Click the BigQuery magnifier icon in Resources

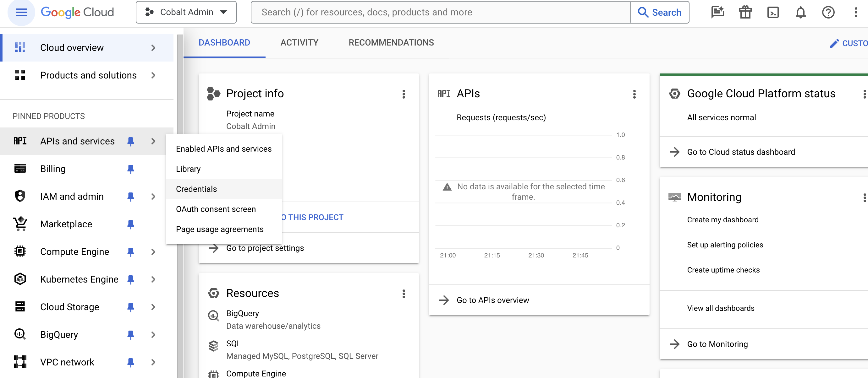213,316
